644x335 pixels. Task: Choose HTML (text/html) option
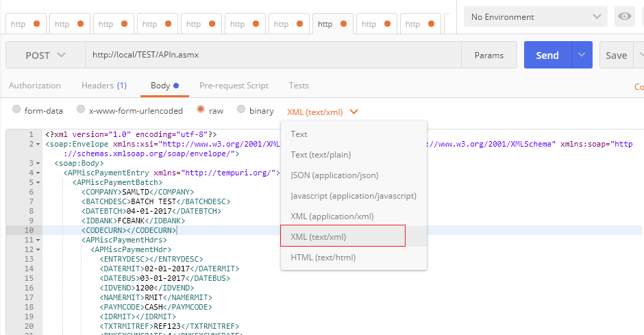point(354,257)
